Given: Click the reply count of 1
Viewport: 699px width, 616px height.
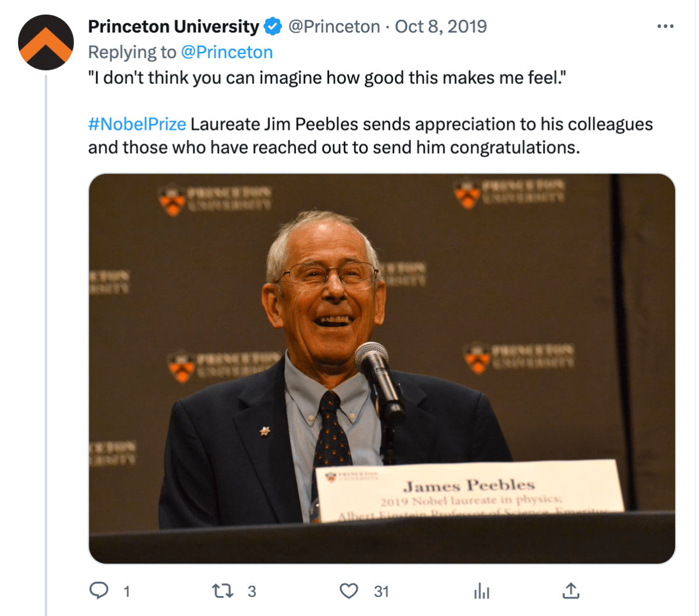Looking at the screenshot, I should pos(126,592).
